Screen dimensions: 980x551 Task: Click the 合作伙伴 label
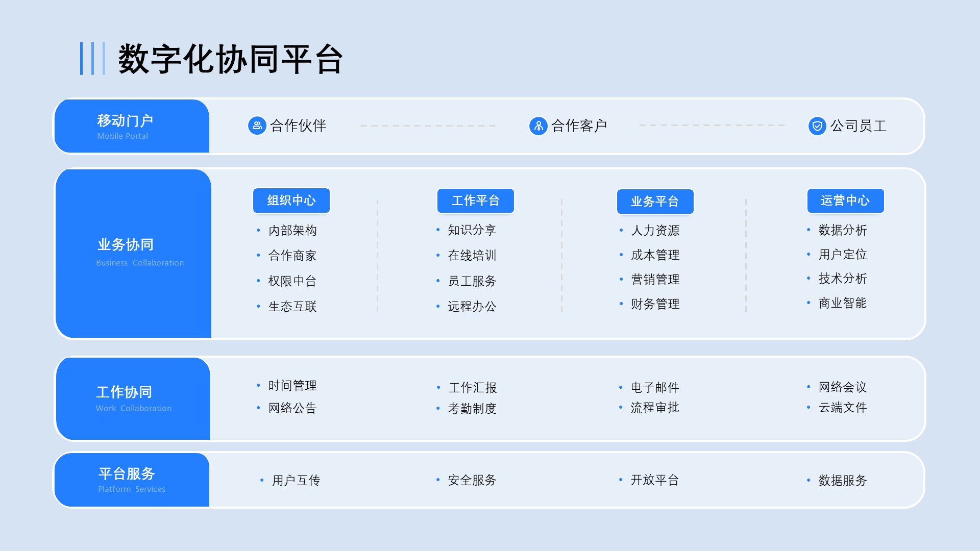coord(298,126)
